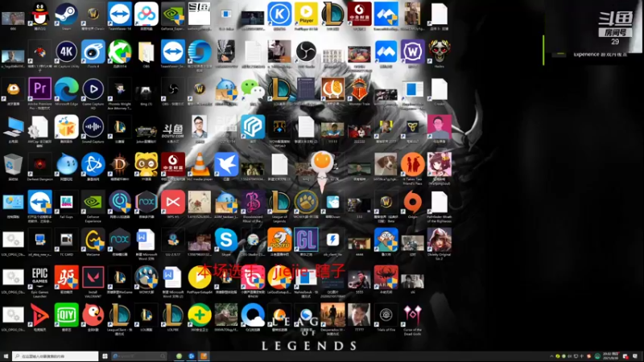Image resolution: width=644 pixels, height=362 pixels.
Task: Open the Hades game icon
Action: coord(439,51)
